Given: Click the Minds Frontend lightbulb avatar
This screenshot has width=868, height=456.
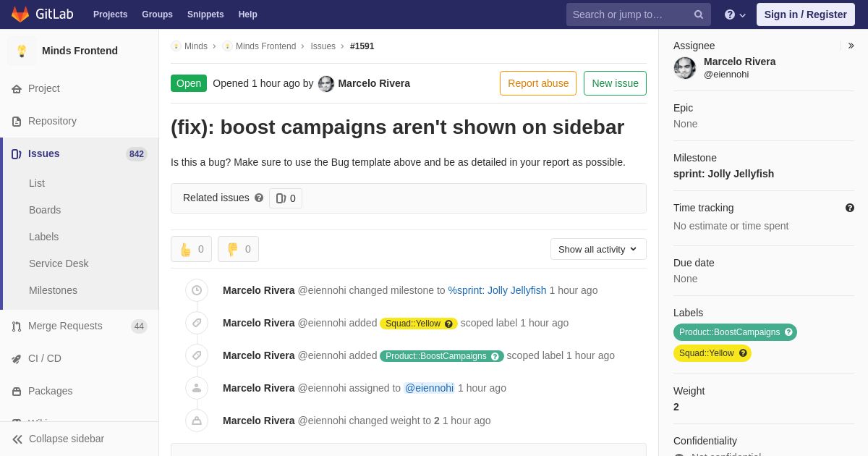Looking at the screenshot, I should point(22,51).
